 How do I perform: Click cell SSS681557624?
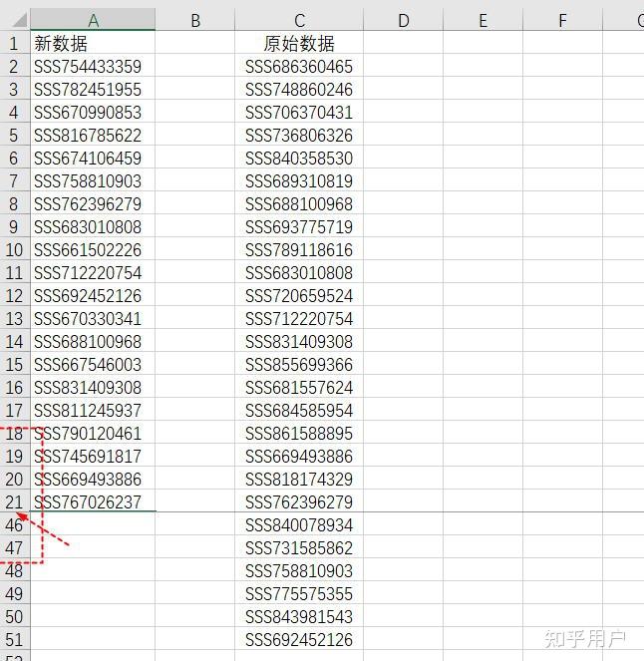(299, 388)
